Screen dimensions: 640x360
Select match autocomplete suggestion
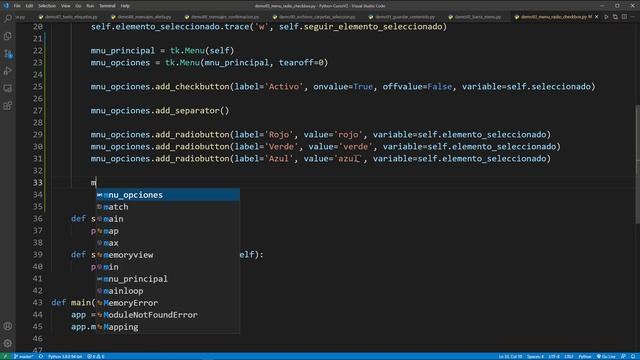pos(168,207)
